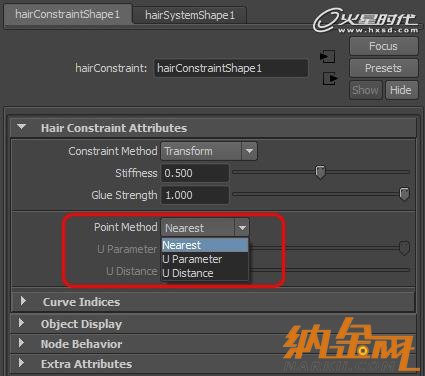Click the Hide button
Image resolution: width=425 pixels, height=376 pixels.
coord(401,90)
